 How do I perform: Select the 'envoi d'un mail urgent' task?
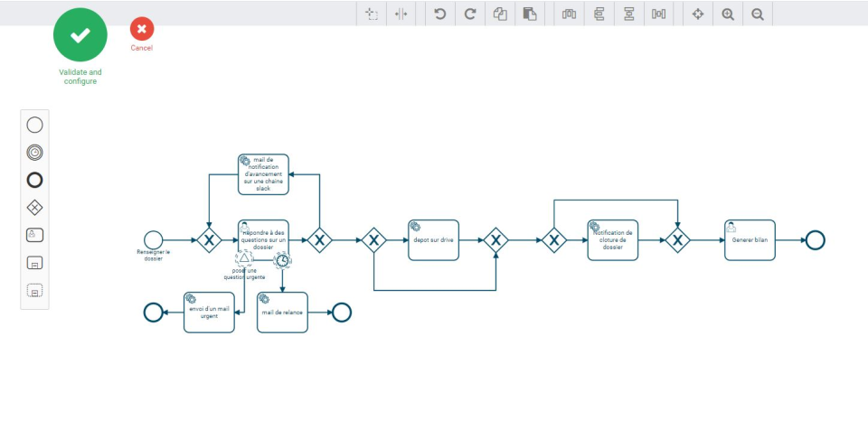(x=209, y=313)
